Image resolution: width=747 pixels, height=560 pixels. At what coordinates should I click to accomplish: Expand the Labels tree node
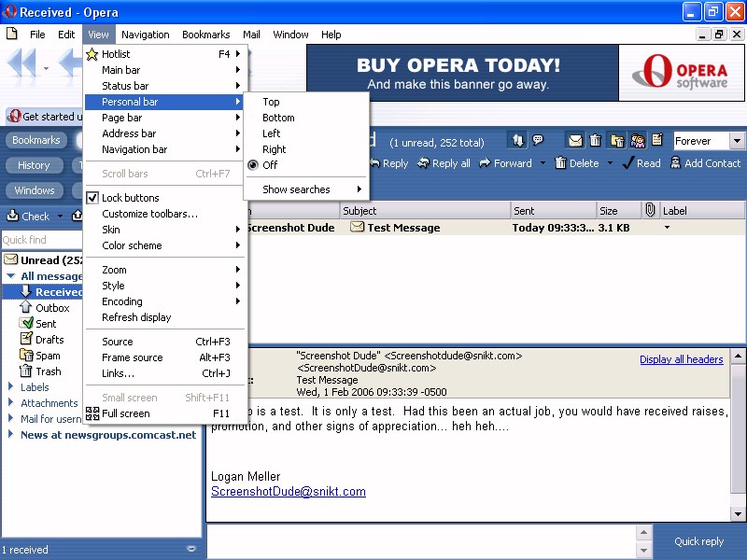tap(10, 386)
